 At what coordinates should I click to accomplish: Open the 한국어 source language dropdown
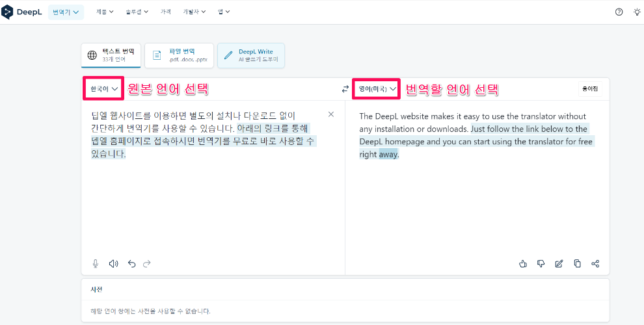pos(104,88)
